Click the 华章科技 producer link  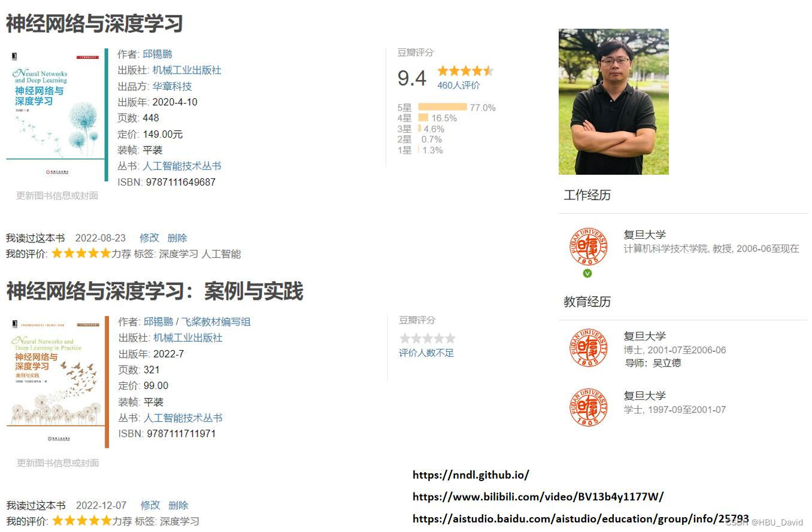[x=172, y=86]
